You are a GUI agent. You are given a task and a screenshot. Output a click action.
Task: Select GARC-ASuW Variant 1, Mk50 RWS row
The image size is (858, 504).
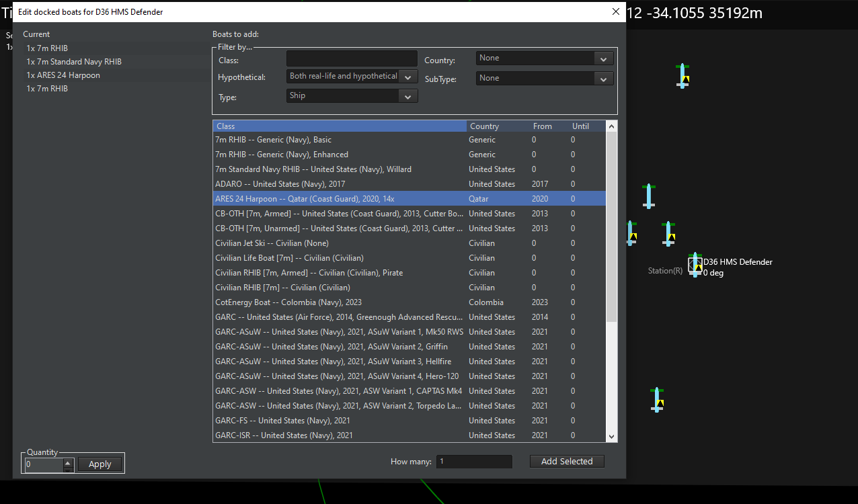409,332
